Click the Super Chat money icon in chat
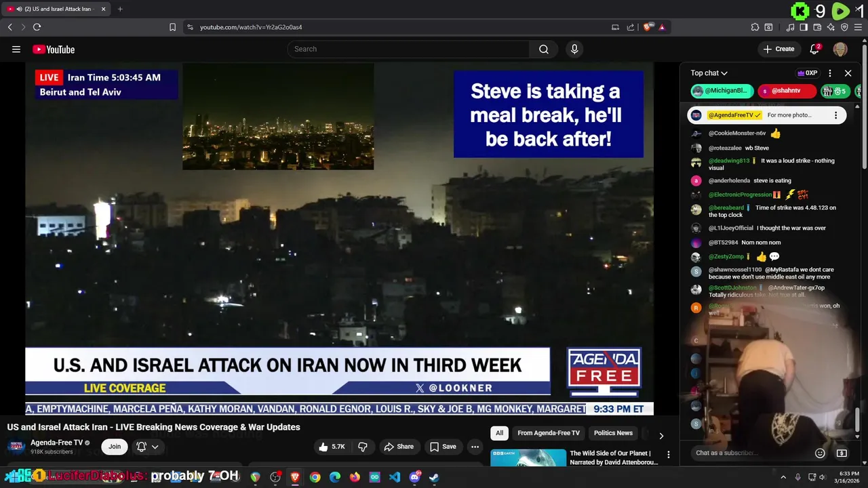The width and height of the screenshot is (868, 488). point(842,453)
